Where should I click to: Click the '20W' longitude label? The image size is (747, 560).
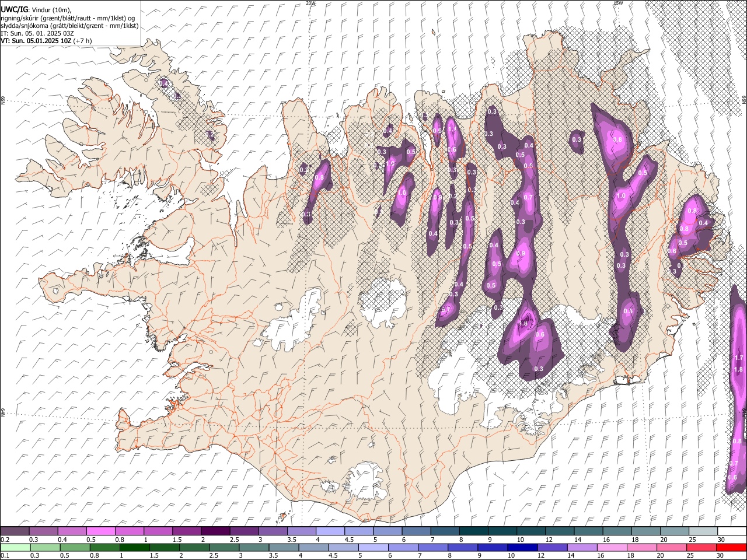tap(310, 3)
